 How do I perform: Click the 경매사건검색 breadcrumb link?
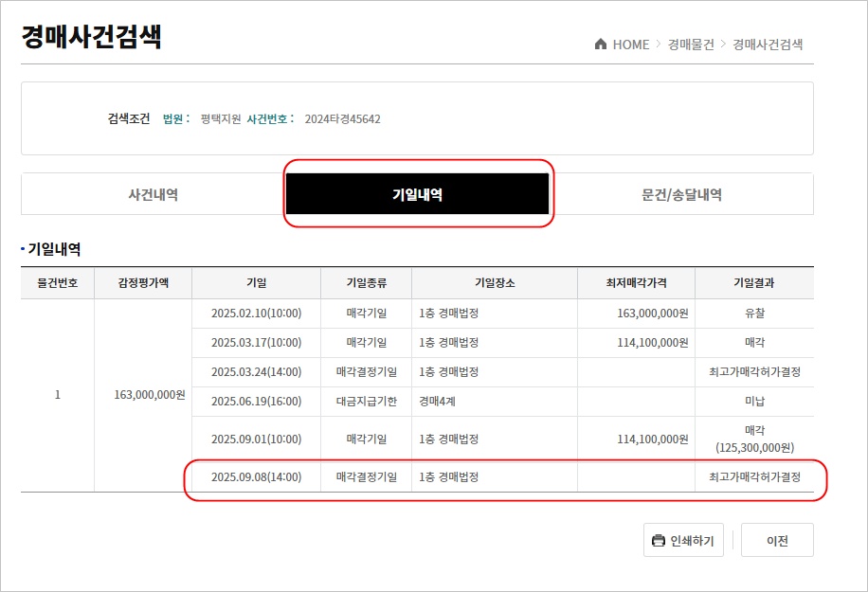(768, 45)
